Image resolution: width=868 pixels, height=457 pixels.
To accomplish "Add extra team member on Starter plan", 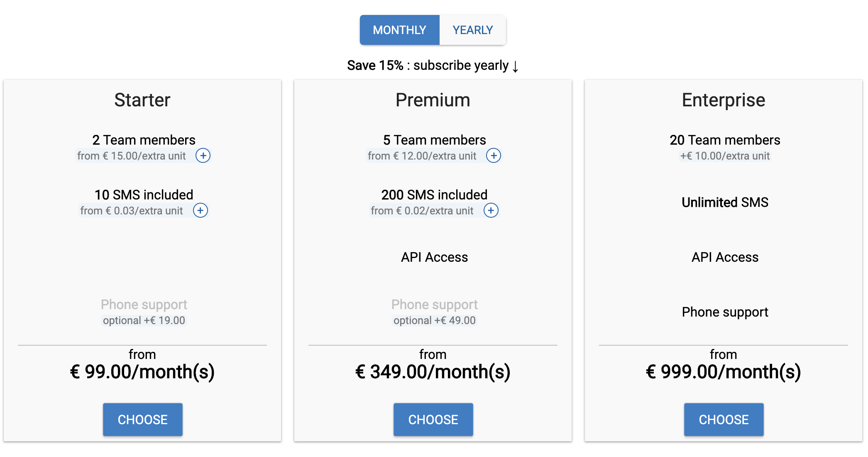I will coord(203,156).
